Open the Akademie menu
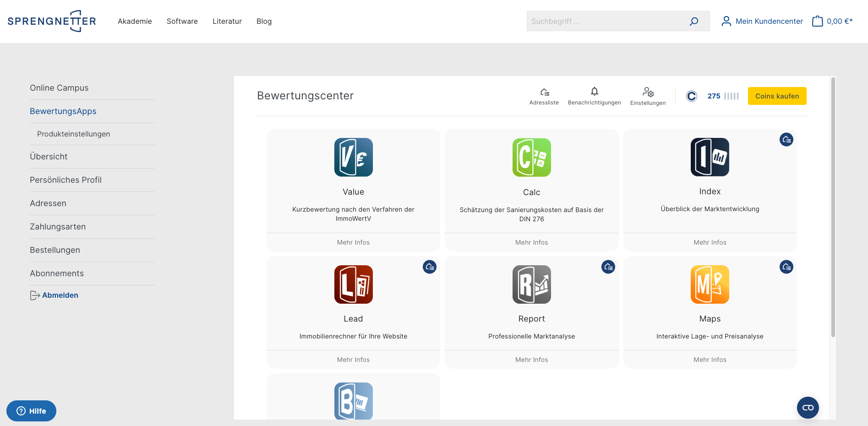The width and height of the screenshot is (868, 426). click(x=135, y=21)
